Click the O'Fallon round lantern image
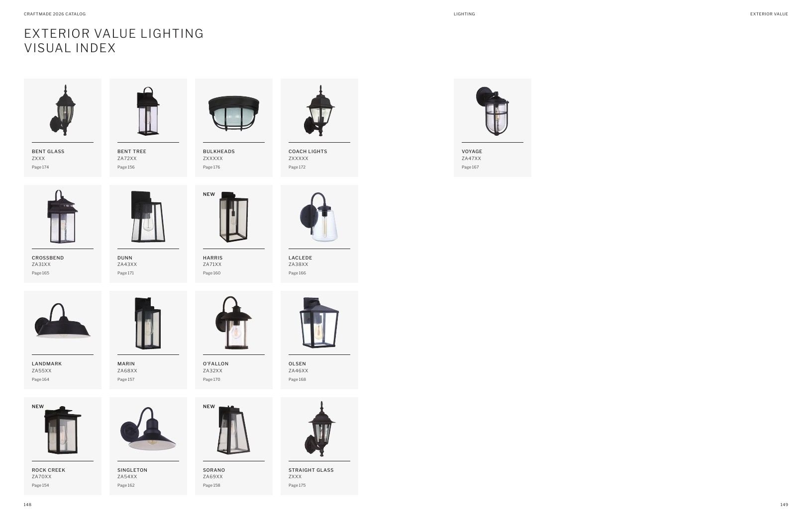 [233, 323]
